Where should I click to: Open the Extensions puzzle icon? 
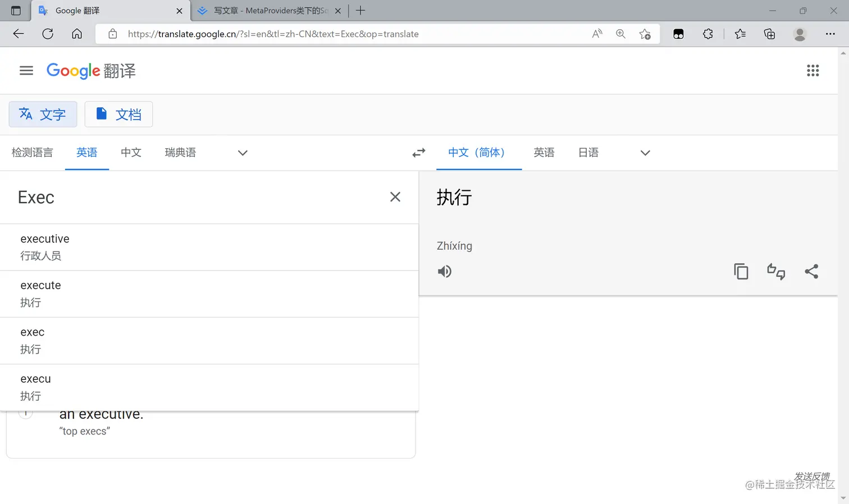[708, 34]
